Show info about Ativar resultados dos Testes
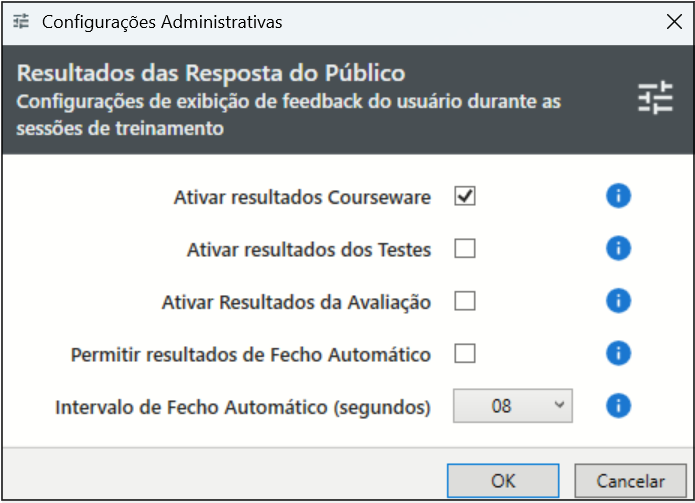The width and height of the screenshot is (695, 503). (618, 249)
